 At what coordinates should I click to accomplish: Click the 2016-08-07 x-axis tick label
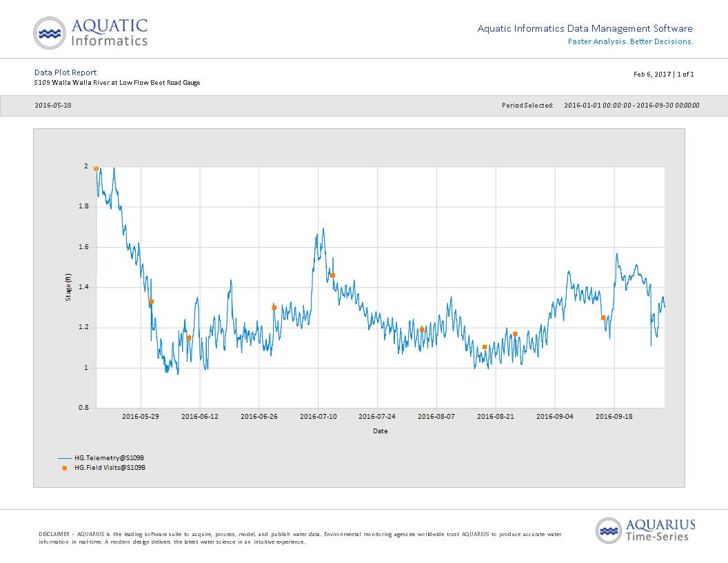click(x=436, y=416)
